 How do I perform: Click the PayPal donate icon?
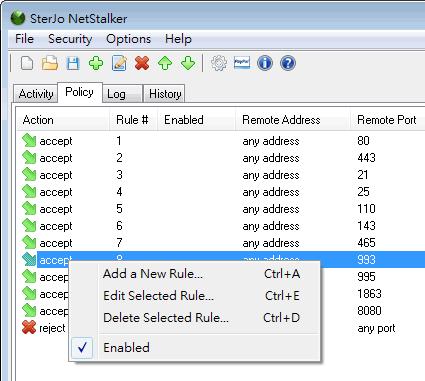click(242, 63)
